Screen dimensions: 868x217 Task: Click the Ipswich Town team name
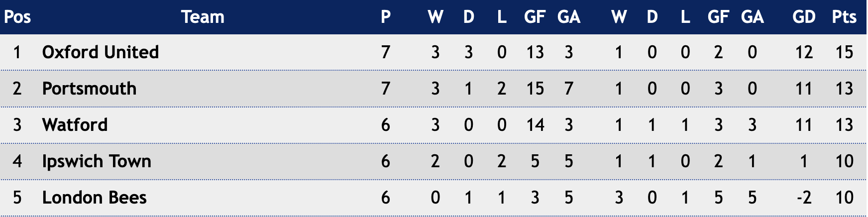pyautogui.click(x=97, y=161)
